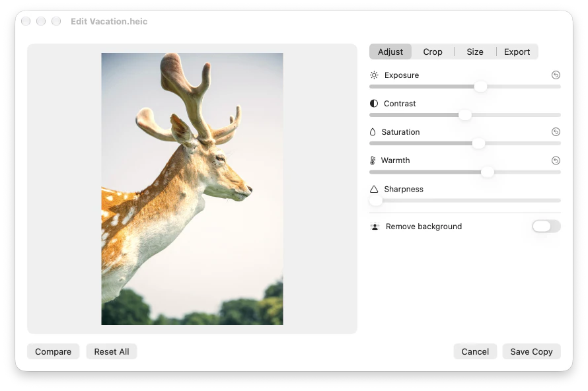The height and width of the screenshot is (391, 588).
Task: Click Save Copy
Action: [531, 351]
